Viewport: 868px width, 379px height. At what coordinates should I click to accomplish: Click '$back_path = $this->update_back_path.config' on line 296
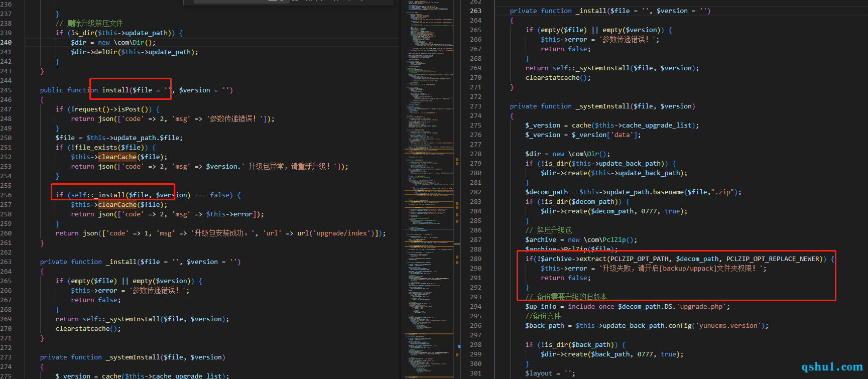tap(647, 325)
